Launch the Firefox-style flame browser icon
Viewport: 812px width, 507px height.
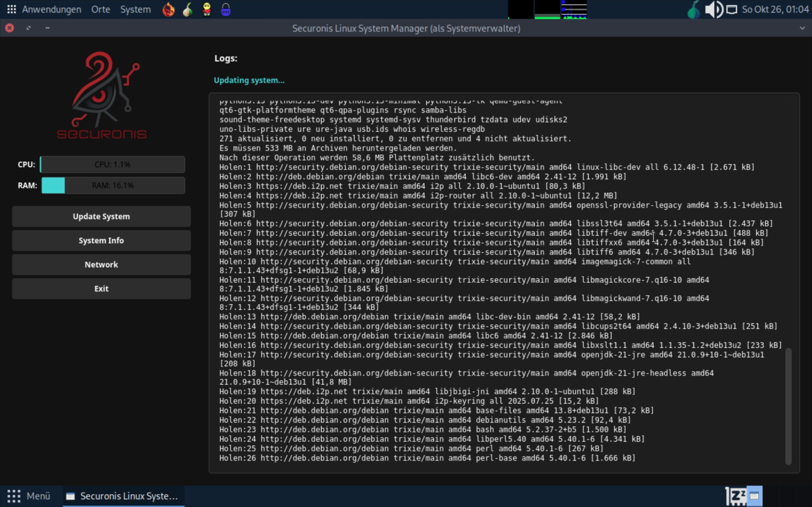point(168,10)
